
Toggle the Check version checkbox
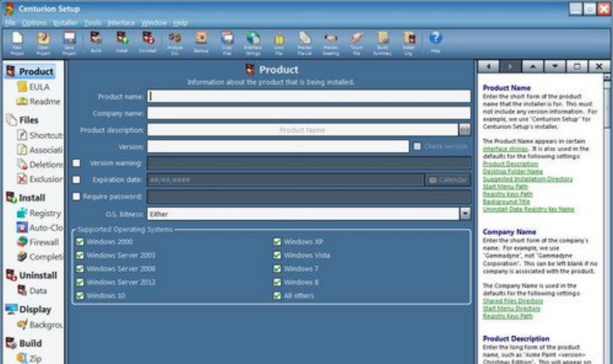pyautogui.click(x=417, y=146)
